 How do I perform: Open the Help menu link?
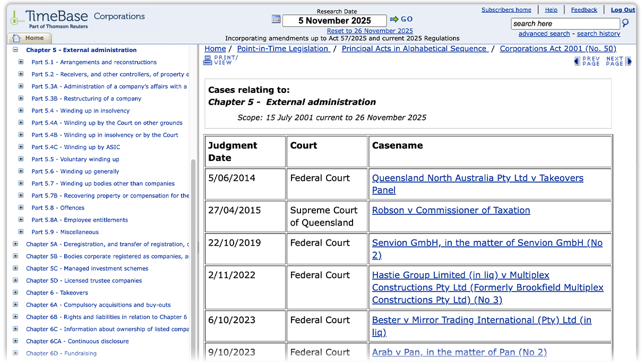click(551, 9)
